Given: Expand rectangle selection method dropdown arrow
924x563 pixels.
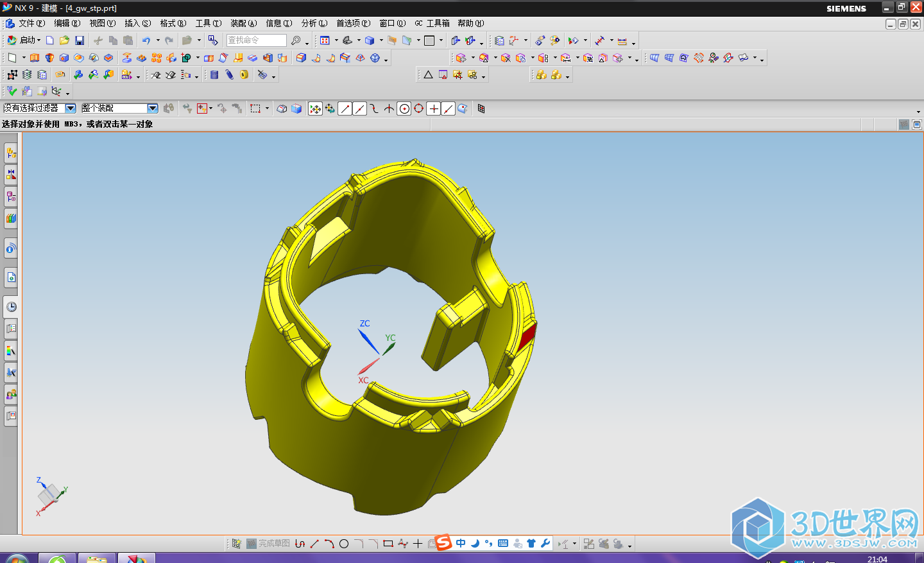Looking at the screenshot, I should pos(267,108).
